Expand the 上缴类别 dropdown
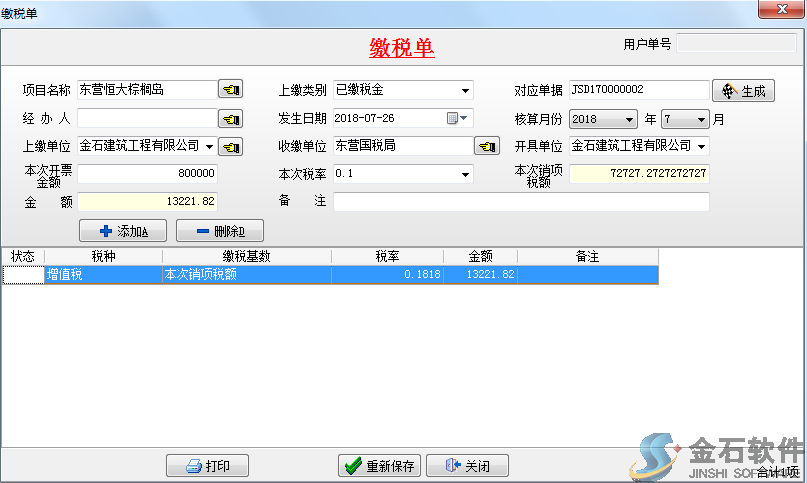This screenshot has height=483, width=807. pos(465,91)
